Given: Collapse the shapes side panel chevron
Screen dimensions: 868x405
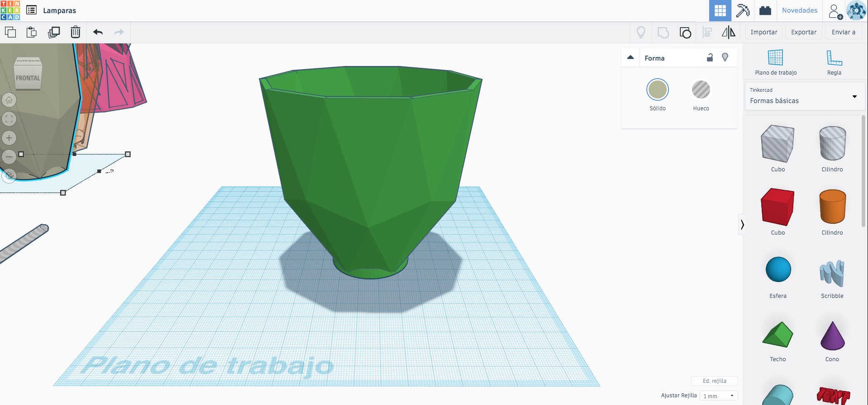Looking at the screenshot, I should pyautogui.click(x=742, y=224).
